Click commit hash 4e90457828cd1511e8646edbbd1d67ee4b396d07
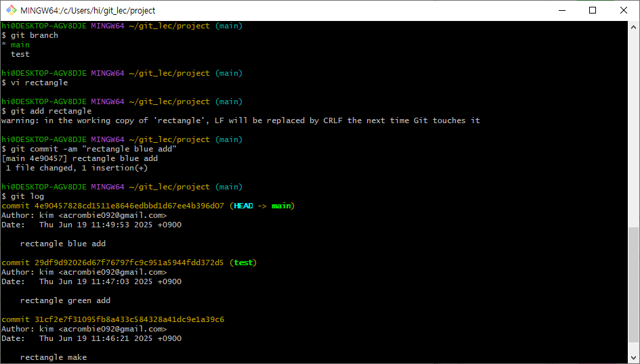Screen dimensions: 640x364 pos(129,206)
